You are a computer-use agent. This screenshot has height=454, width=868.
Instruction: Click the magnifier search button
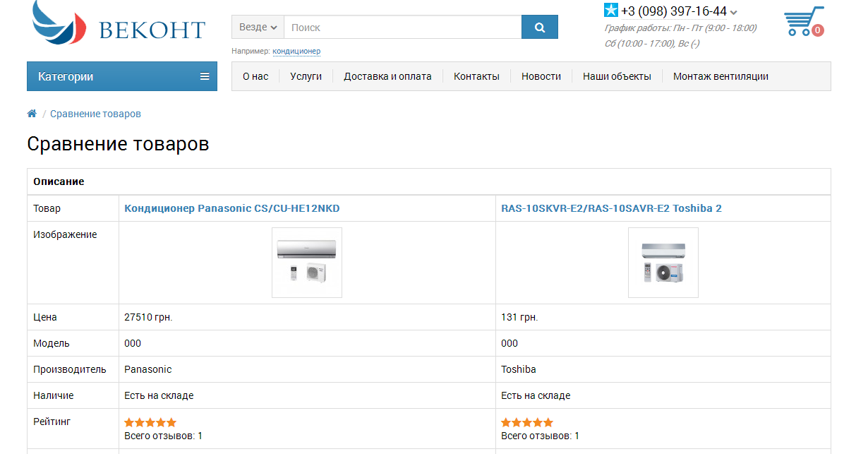(540, 28)
